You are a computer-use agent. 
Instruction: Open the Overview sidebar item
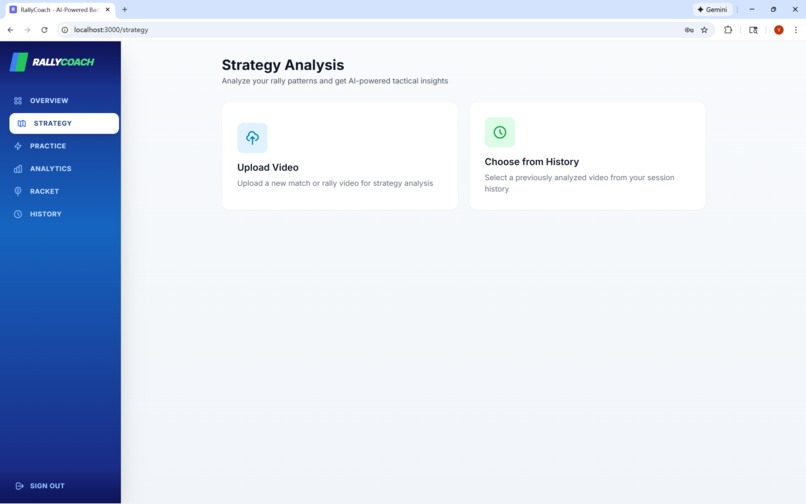pyautogui.click(x=64, y=100)
